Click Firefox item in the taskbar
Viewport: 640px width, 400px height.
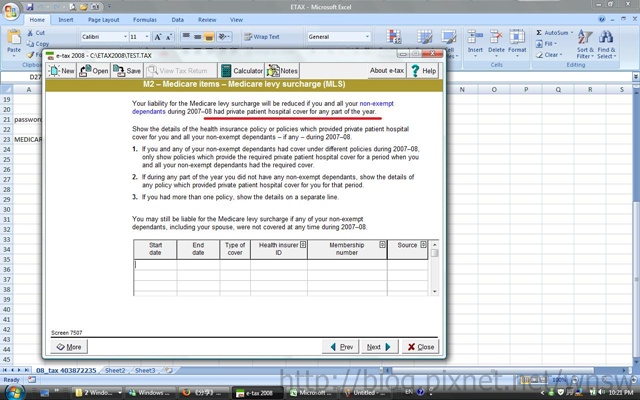point(203,393)
